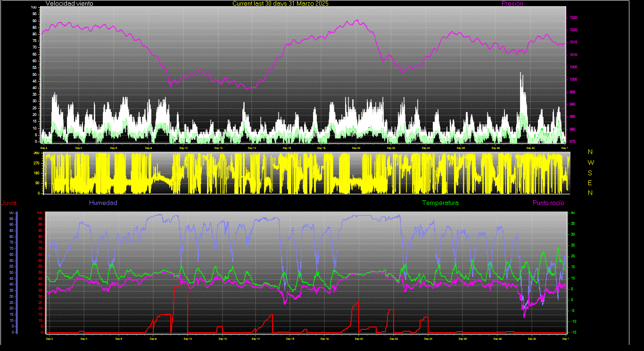Image resolution: width=644 pixels, height=351 pixels.
Task: Click the 990 value on the pressure axis
Action: click(572, 104)
